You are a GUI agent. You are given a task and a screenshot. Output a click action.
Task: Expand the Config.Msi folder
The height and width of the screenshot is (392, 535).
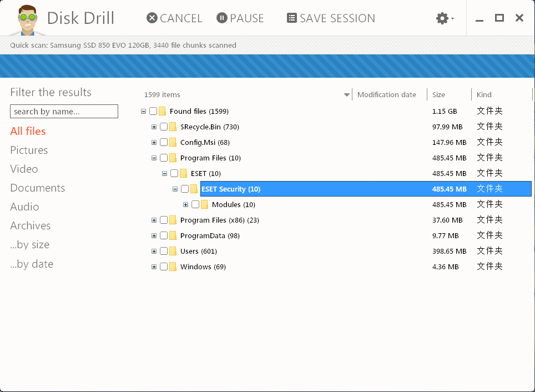[154, 142]
